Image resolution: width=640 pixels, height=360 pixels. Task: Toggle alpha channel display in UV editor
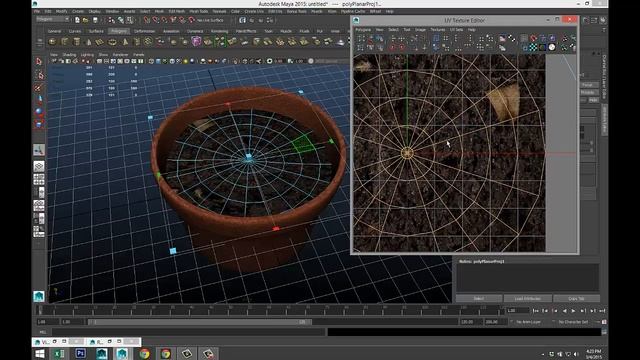552,47
